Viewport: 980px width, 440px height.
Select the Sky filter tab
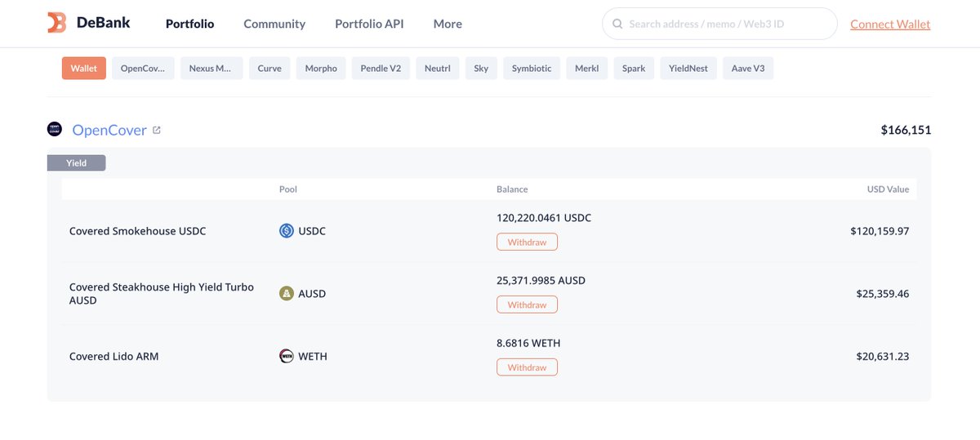481,69
